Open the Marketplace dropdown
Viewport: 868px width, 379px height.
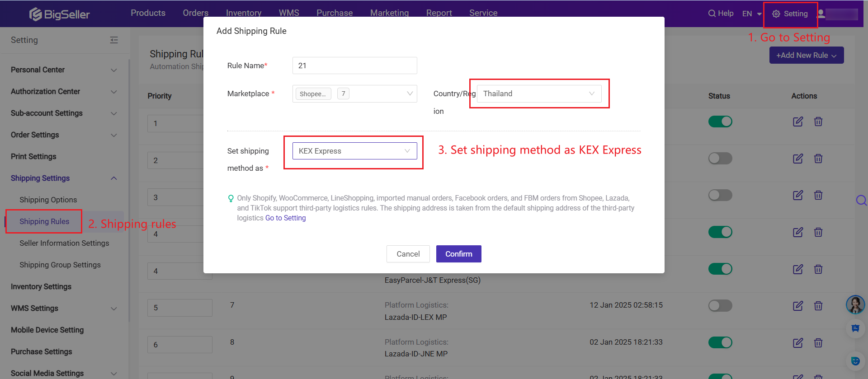tap(355, 94)
